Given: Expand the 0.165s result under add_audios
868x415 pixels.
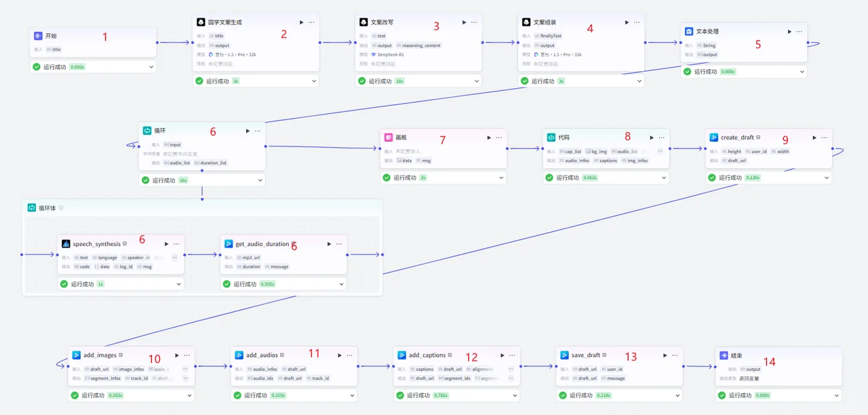Looking at the screenshot, I should click(x=352, y=395).
